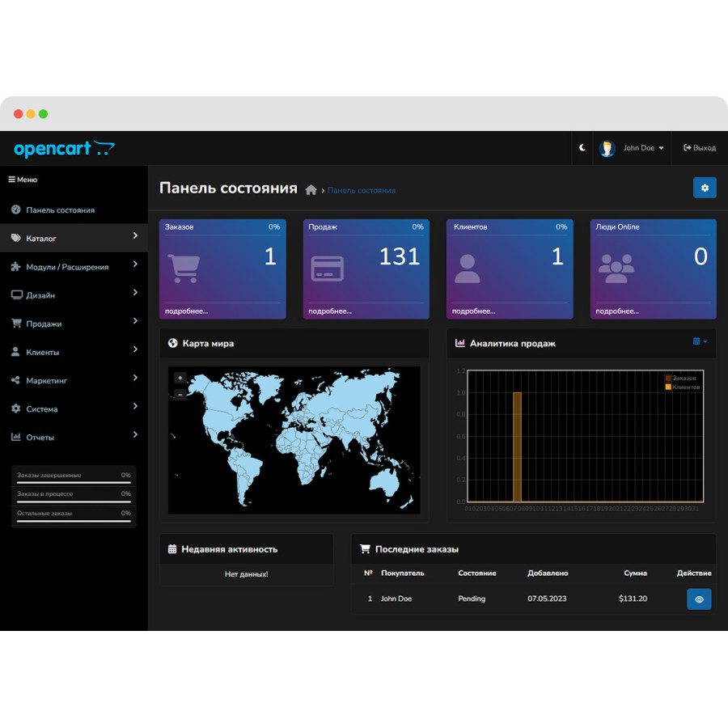The height and width of the screenshot is (728, 728).
Task: Click Australia on the world map
Action: (384, 481)
